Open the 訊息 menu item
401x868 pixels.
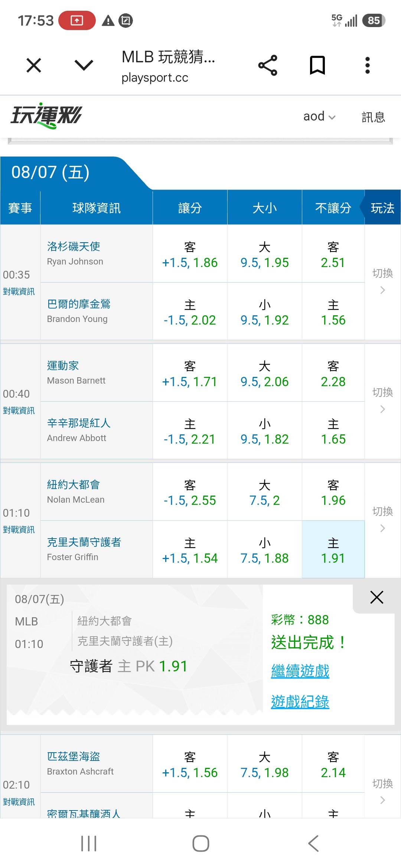pos(373,117)
